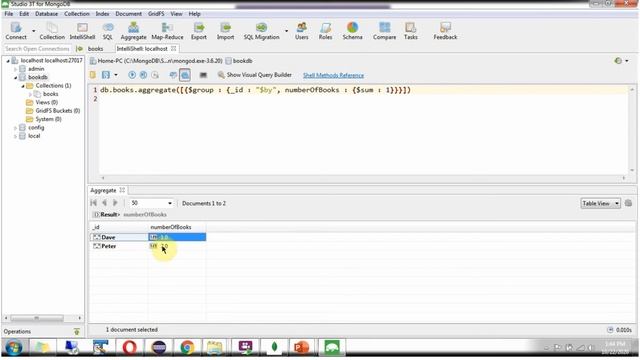Screen dimensions: 640x360
Task: Select the books collection in the tree
Action: coord(51,94)
